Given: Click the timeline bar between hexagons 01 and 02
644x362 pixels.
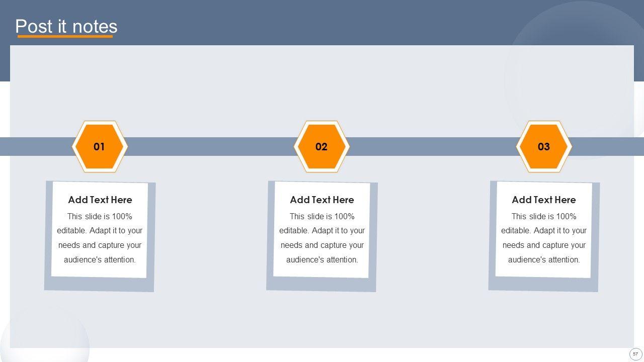Looking at the screenshot, I should (x=210, y=146).
